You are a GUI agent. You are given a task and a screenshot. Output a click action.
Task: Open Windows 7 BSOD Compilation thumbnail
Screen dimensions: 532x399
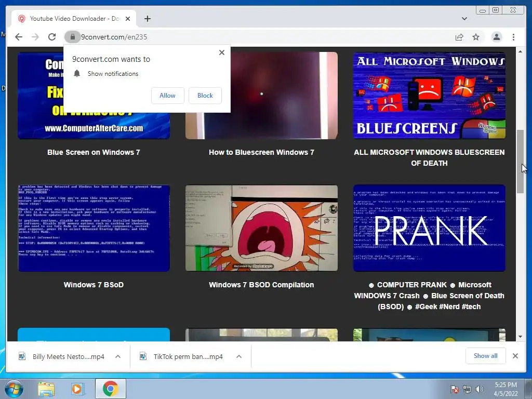262,228
